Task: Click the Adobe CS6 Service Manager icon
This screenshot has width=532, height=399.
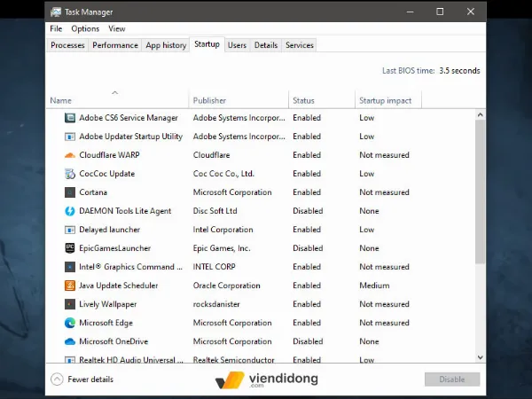Action: (x=71, y=118)
